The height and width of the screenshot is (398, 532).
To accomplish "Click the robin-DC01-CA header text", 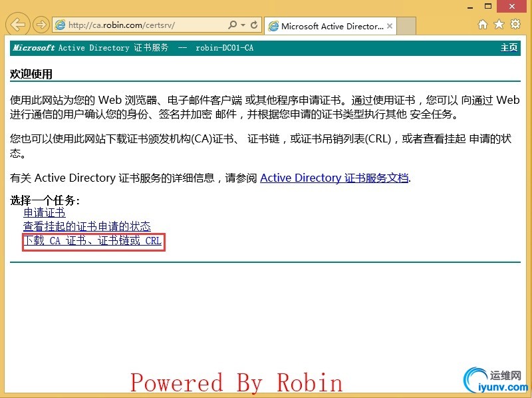I will point(224,48).
